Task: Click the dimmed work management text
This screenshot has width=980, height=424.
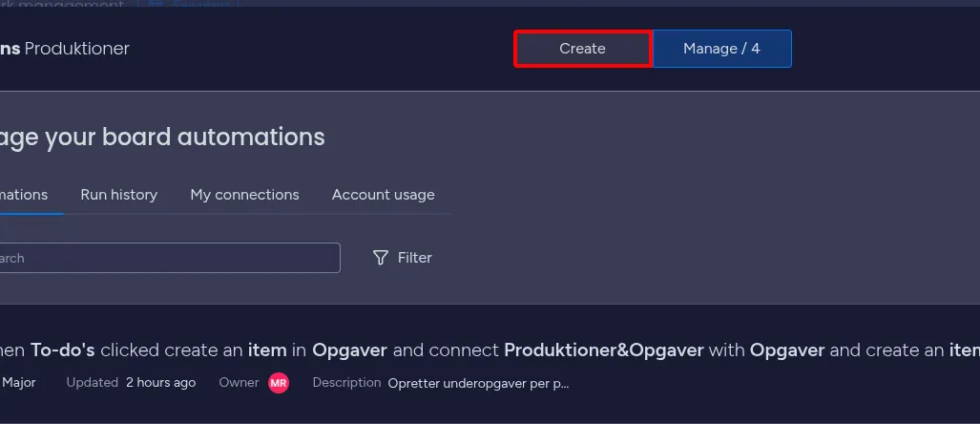Action: tap(67, 6)
